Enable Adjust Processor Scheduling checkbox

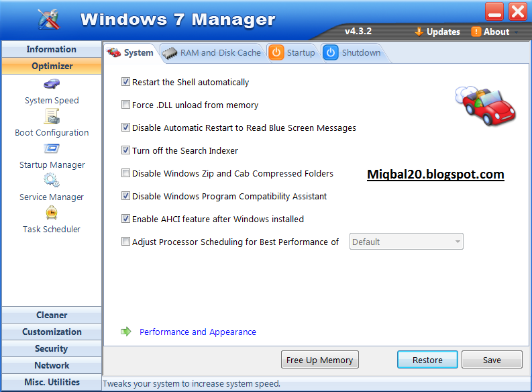(x=125, y=242)
